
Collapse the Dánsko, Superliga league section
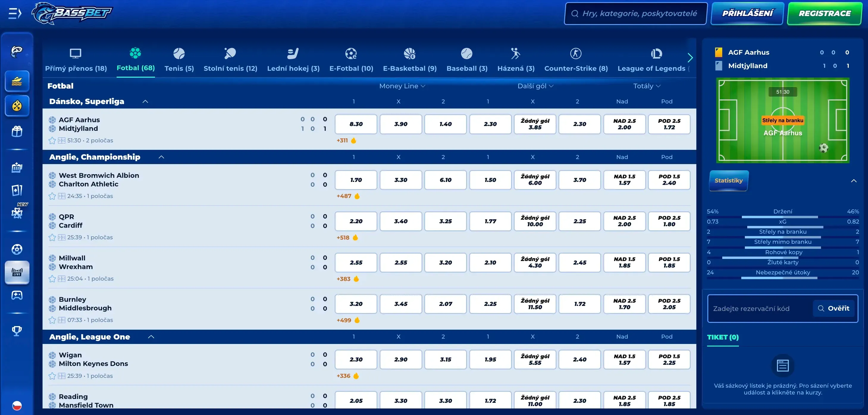(x=145, y=101)
